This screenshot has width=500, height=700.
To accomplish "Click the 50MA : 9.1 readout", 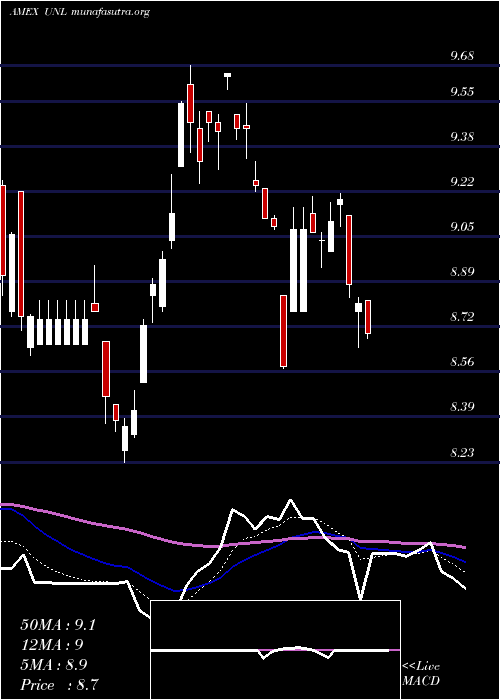I will [58, 625].
